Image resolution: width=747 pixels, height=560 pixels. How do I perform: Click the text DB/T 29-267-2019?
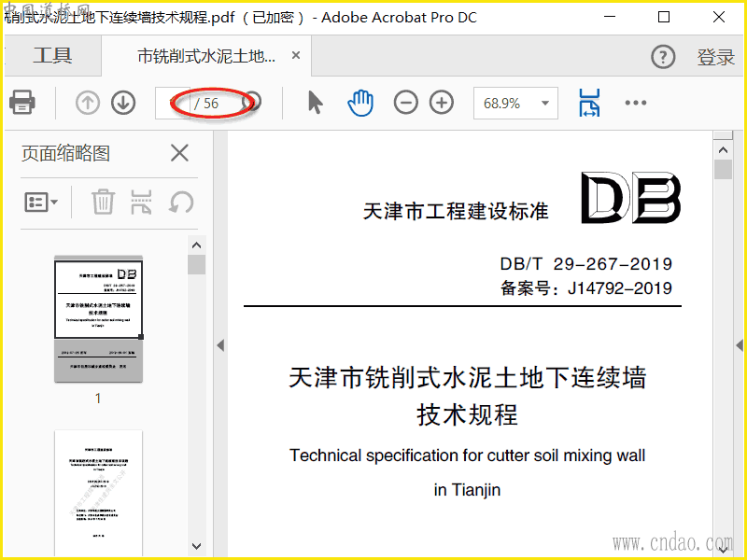point(586,264)
